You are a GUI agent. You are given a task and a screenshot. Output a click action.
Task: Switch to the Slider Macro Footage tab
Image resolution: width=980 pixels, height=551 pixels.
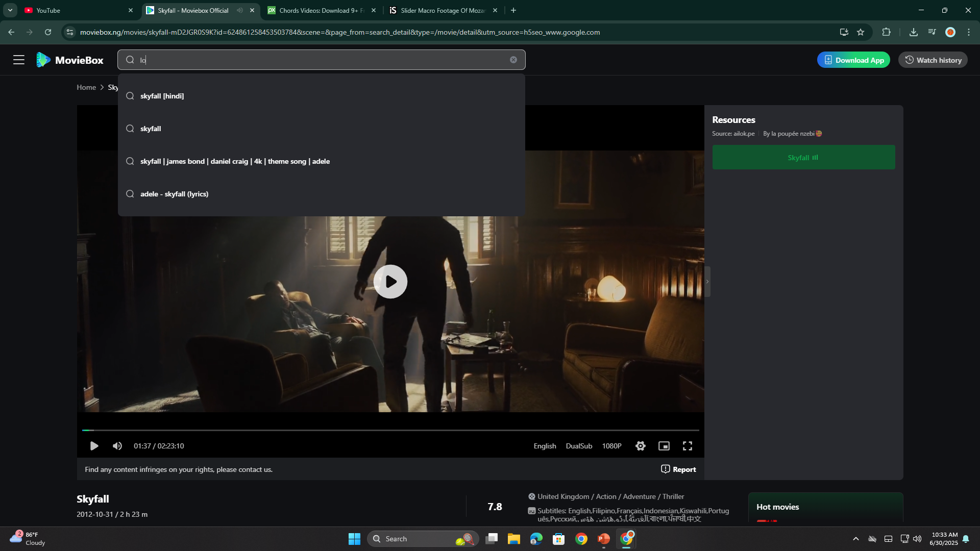(x=443, y=10)
